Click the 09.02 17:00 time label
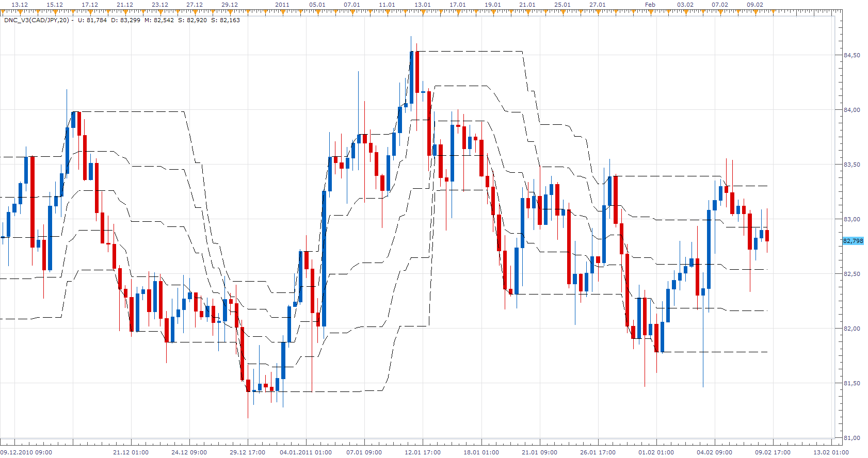Image resolution: width=868 pixels, height=458 pixels. [x=773, y=452]
